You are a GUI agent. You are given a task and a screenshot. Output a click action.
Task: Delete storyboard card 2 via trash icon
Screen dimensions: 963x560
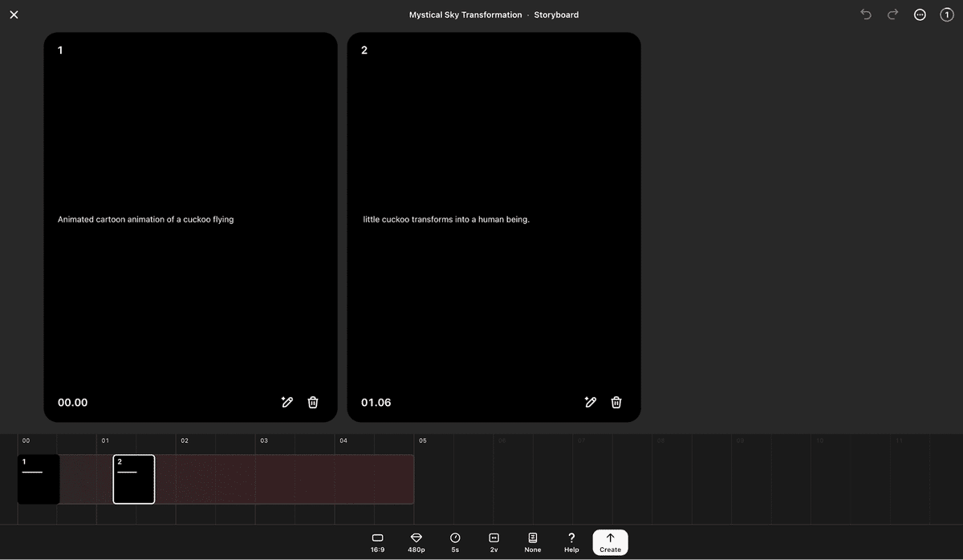[x=616, y=402]
